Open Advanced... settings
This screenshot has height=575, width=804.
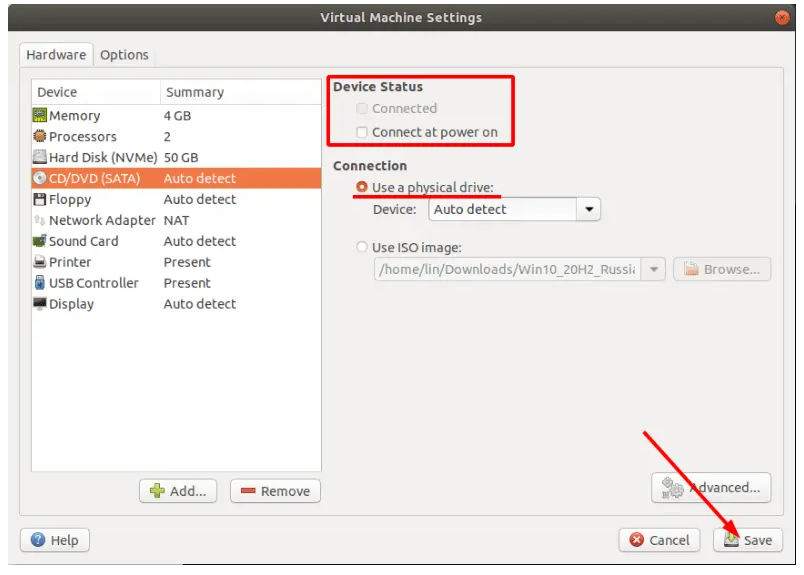pos(711,487)
